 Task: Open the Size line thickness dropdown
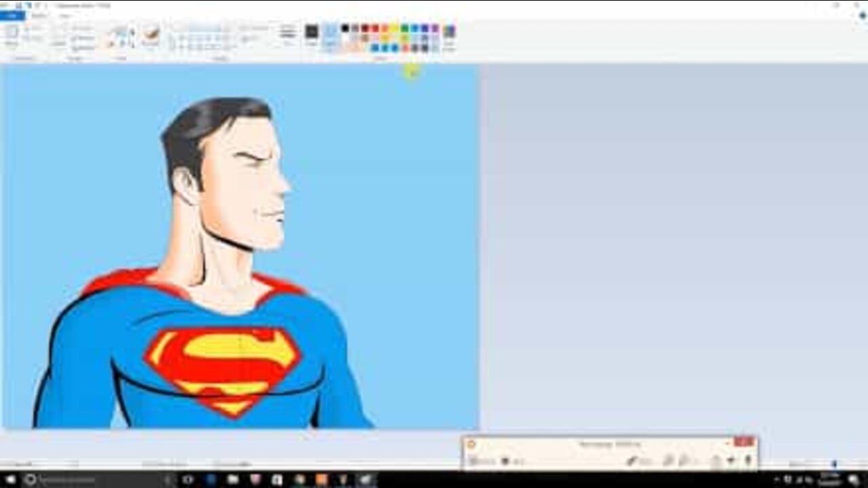pyautogui.click(x=288, y=35)
